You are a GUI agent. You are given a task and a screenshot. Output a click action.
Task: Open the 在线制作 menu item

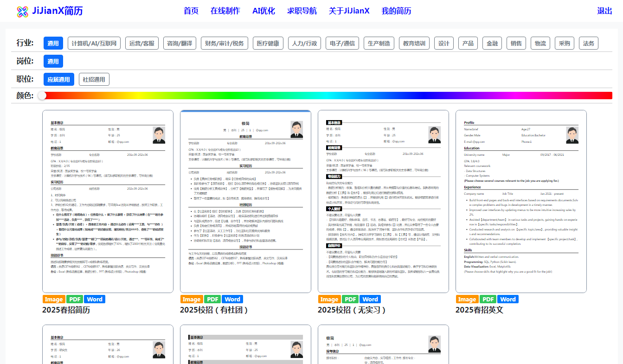(x=225, y=11)
